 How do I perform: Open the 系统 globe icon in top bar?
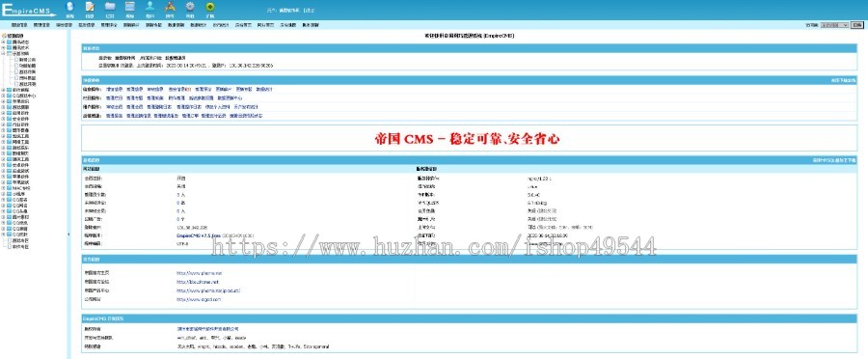tap(69, 7)
